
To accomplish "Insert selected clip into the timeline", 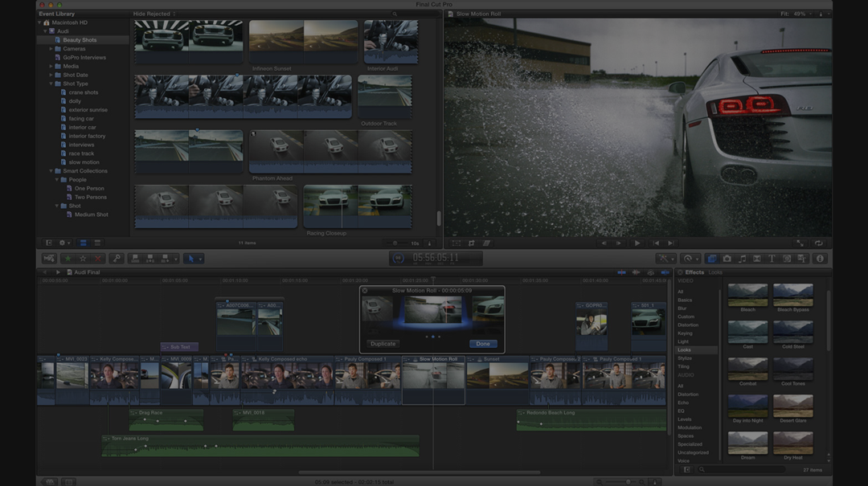I will coord(150,259).
